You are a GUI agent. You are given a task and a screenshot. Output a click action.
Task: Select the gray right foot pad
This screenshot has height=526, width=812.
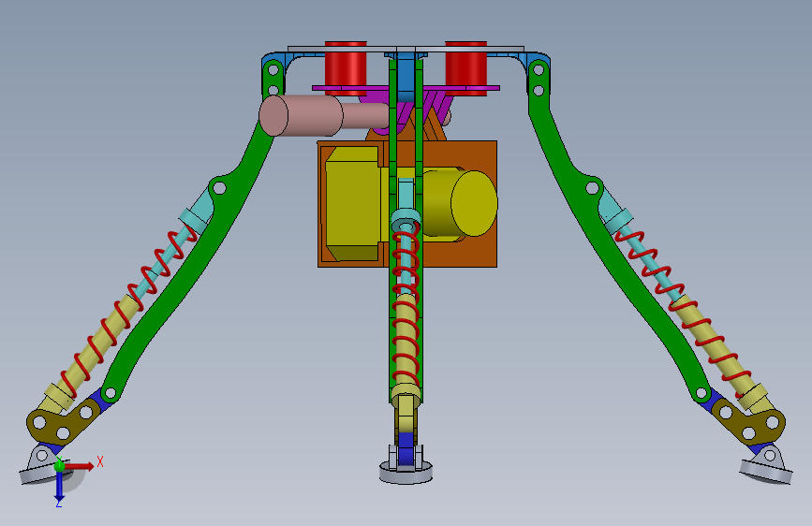pos(766,473)
